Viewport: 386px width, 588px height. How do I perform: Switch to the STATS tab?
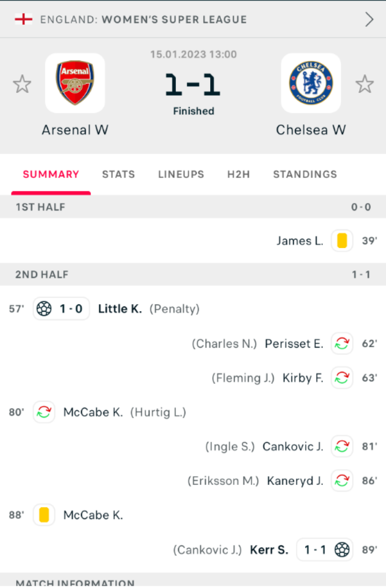pyautogui.click(x=118, y=175)
